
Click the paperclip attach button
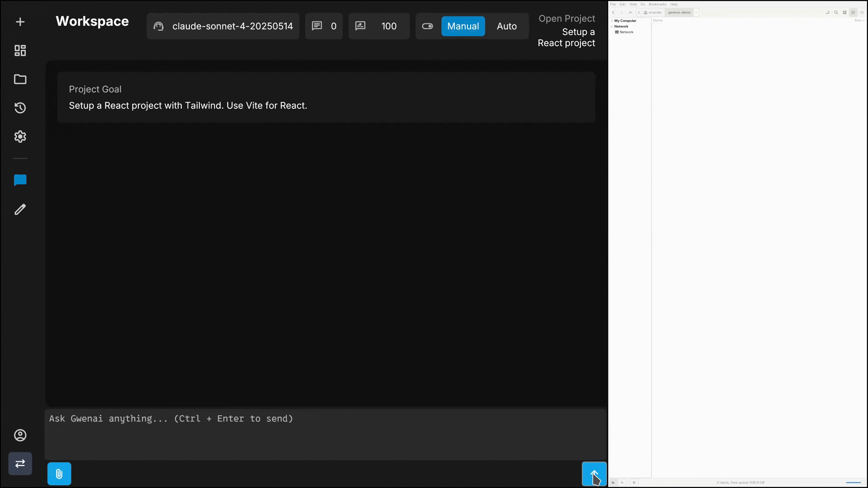[x=59, y=474]
